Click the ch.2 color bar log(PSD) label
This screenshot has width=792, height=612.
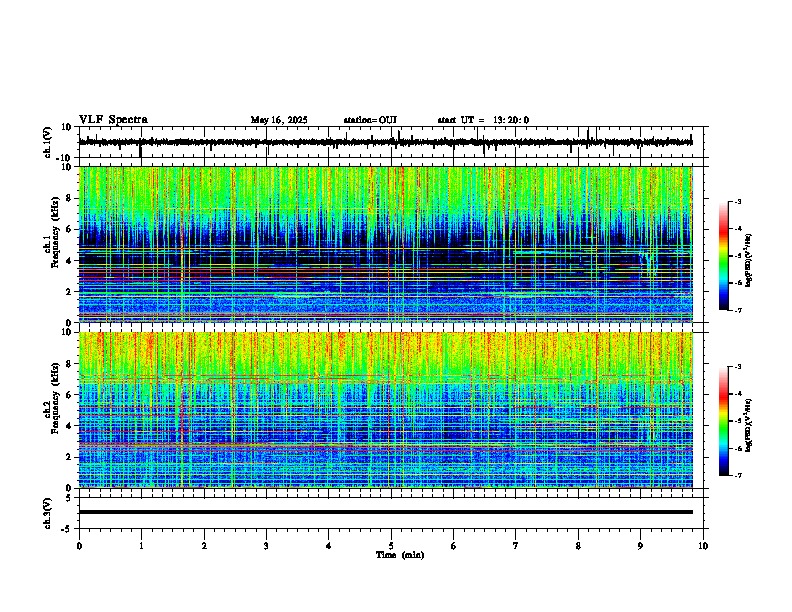pos(748,425)
